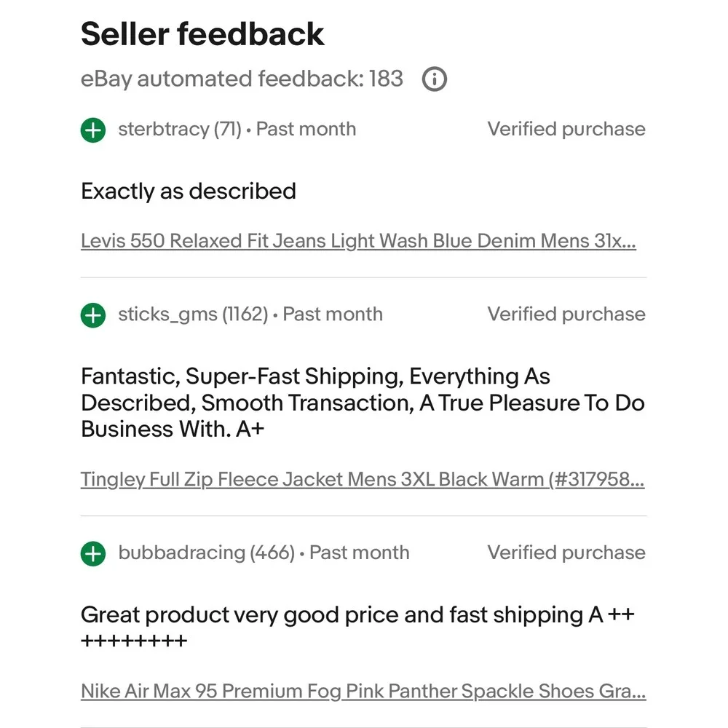The image size is (728, 728).
Task: Click Verified purchase label on bubbadracing review
Action: (566, 553)
